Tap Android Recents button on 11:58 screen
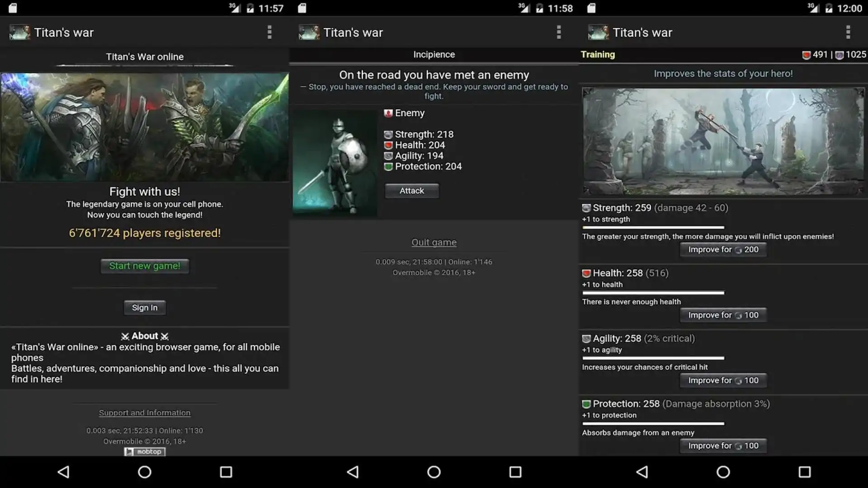The height and width of the screenshot is (488, 868). 515,472
